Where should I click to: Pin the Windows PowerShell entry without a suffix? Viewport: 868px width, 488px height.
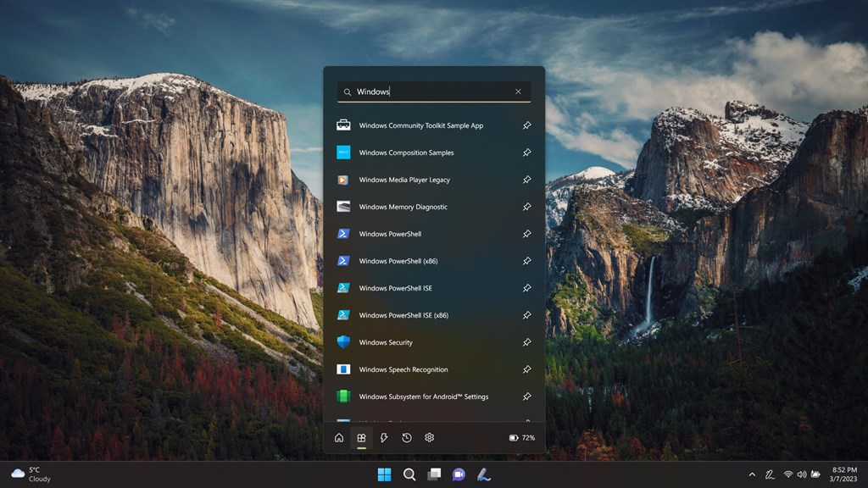pyautogui.click(x=527, y=234)
